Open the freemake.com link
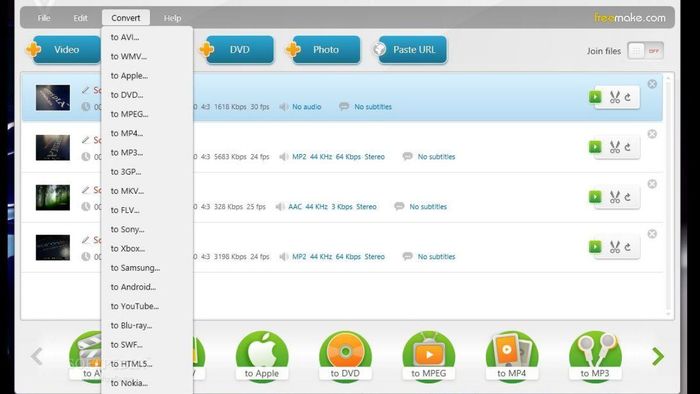 (x=629, y=18)
